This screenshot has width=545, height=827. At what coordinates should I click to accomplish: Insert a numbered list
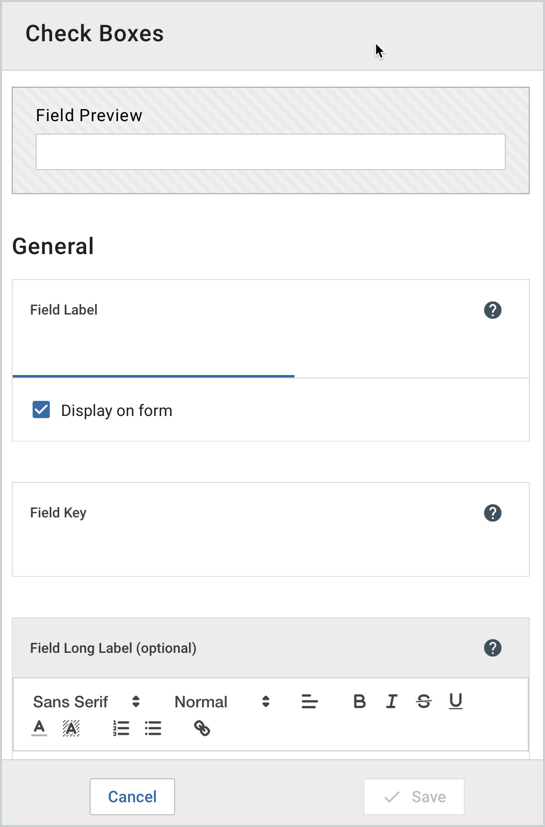coord(121,728)
